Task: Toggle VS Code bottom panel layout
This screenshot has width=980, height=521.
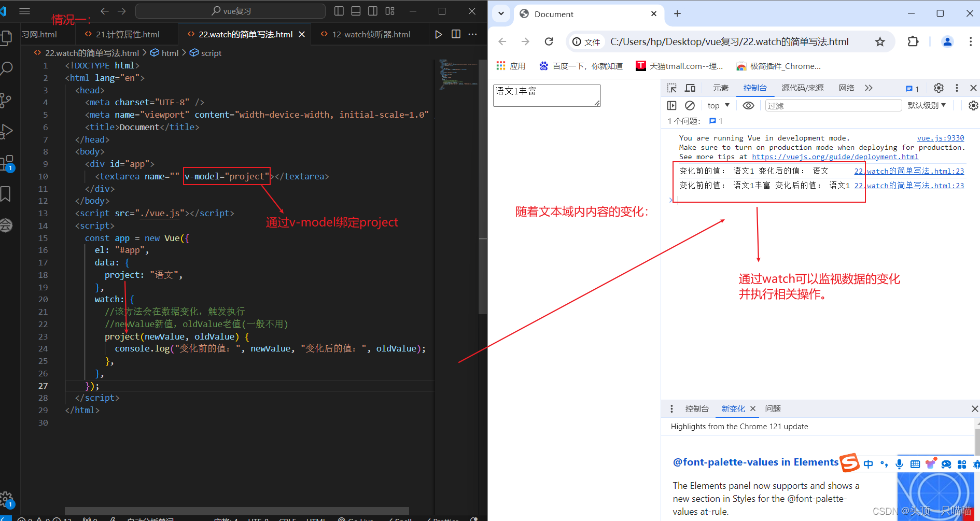Action: pyautogui.click(x=356, y=11)
